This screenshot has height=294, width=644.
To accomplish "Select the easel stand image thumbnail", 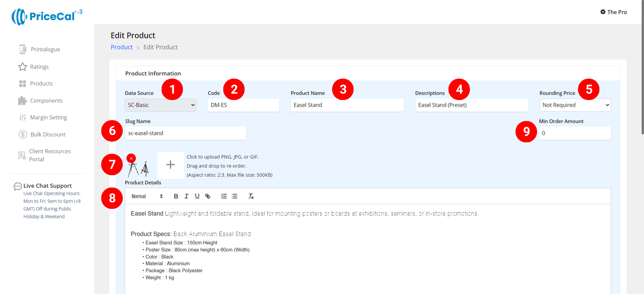I will pos(139,168).
